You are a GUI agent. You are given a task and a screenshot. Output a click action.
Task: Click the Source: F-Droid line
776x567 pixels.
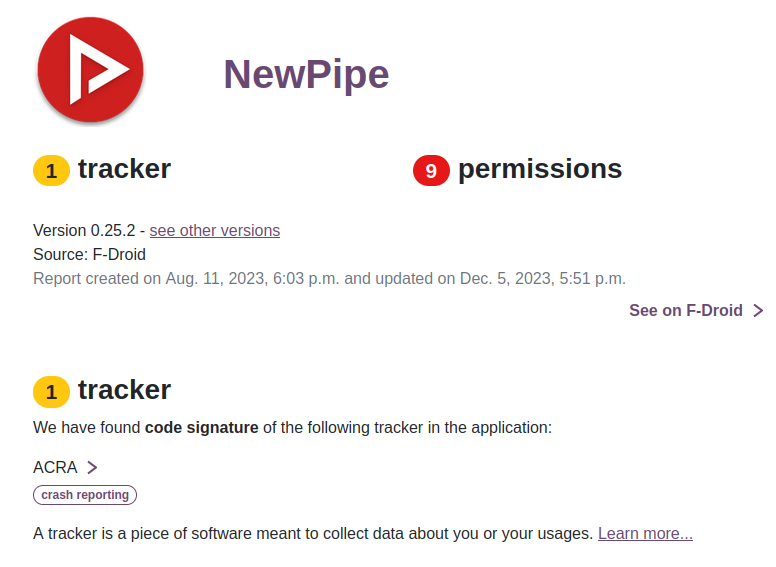[x=89, y=254]
